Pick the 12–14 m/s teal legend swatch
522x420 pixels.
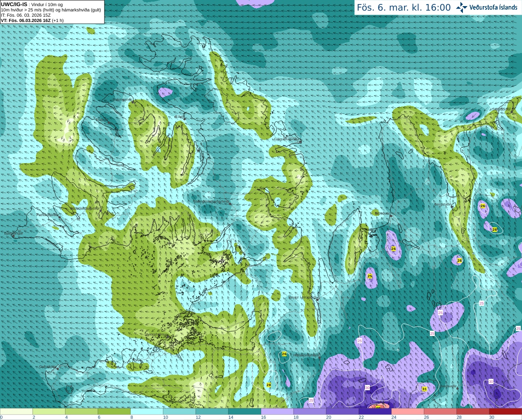click(212, 411)
